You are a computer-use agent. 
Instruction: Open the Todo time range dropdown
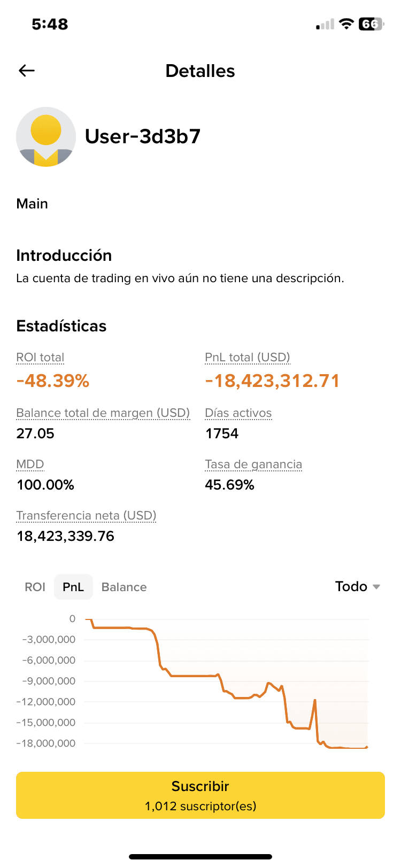click(351, 586)
